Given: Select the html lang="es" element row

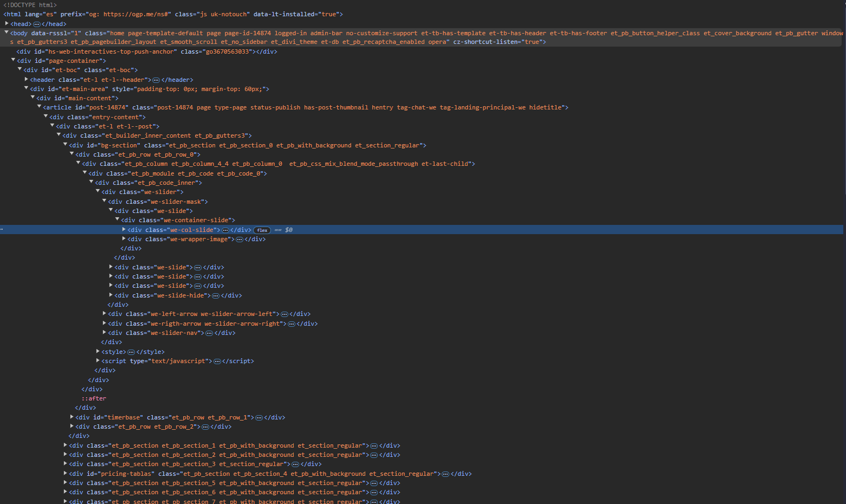Looking at the screenshot, I should 173,14.
